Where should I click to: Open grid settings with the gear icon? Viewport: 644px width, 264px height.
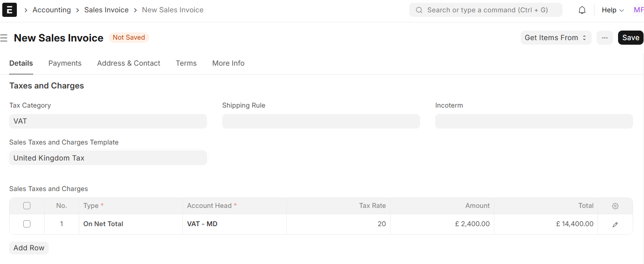(x=615, y=206)
